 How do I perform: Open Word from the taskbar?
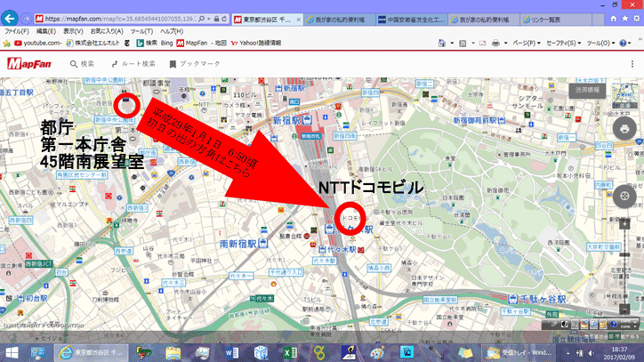231,353
